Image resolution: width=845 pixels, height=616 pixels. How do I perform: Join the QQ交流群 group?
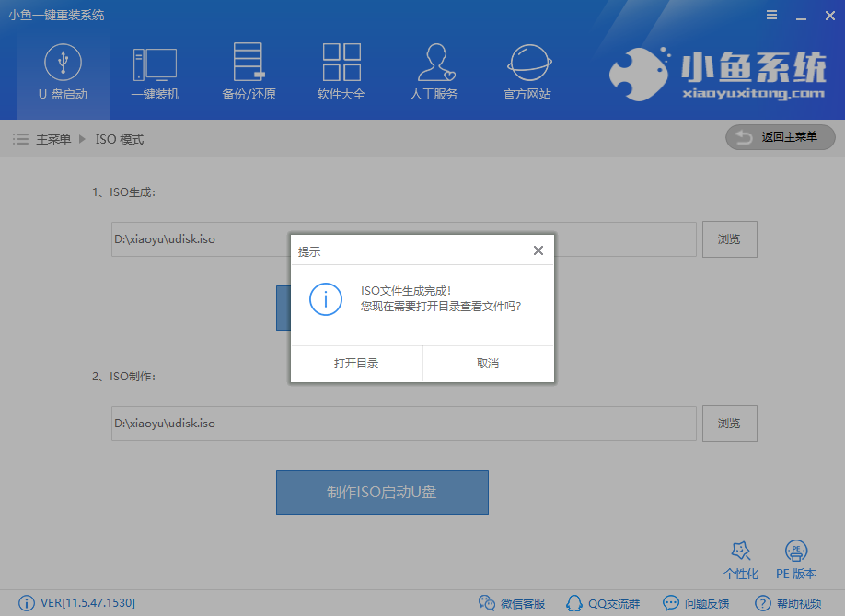(603, 603)
